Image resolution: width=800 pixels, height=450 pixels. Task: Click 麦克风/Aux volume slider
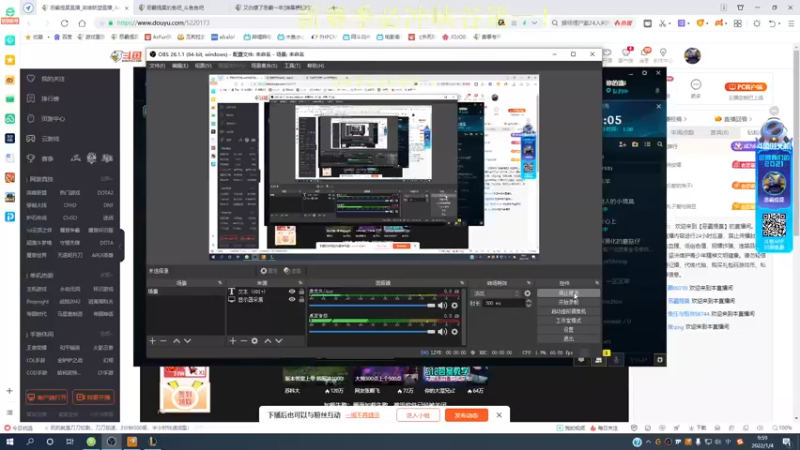click(372, 306)
